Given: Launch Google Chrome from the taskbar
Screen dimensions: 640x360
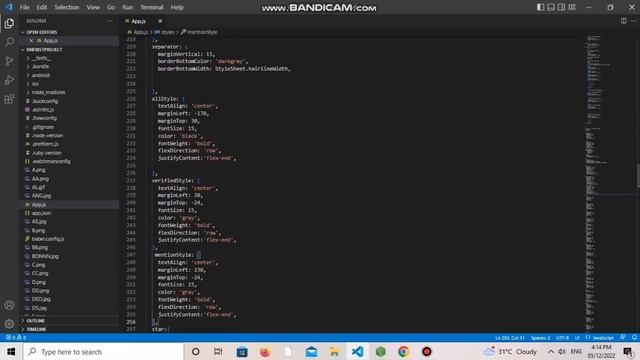Looking at the screenshot, I should [x=403, y=351].
